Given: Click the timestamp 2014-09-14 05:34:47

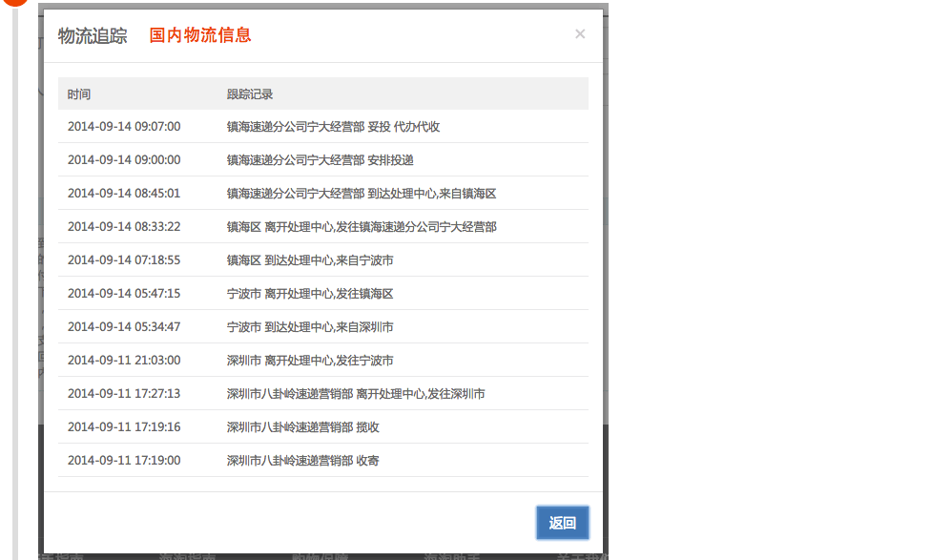Looking at the screenshot, I should tap(124, 326).
